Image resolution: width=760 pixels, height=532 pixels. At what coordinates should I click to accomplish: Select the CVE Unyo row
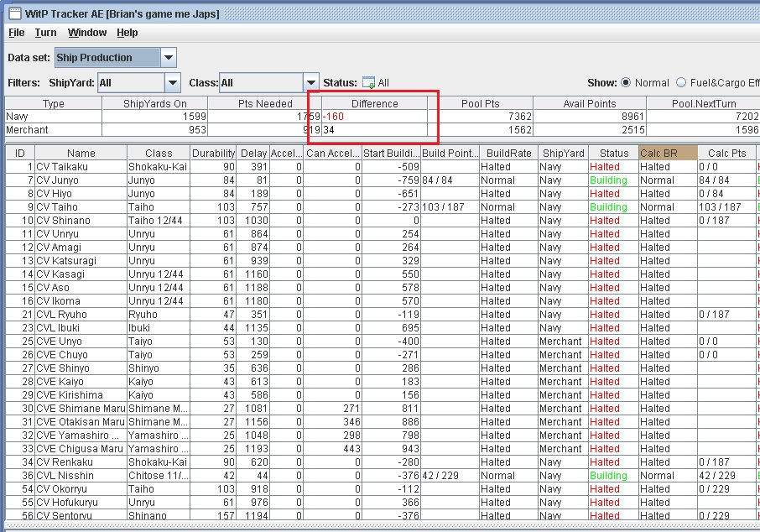coord(383,342)
